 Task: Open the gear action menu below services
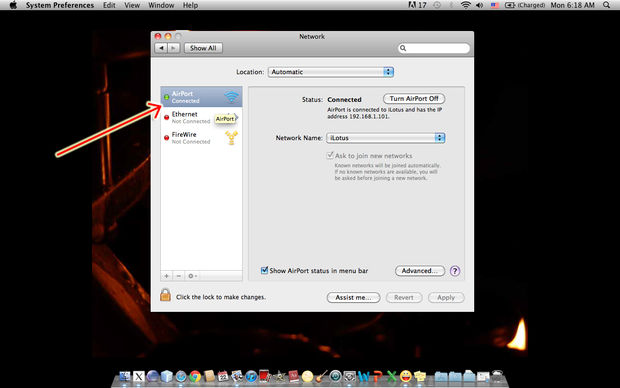point(192,276)
